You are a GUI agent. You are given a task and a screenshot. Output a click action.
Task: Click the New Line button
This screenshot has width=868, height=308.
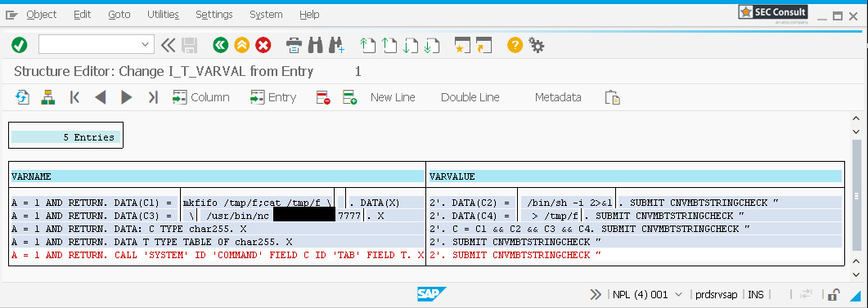tap(393, 98)
